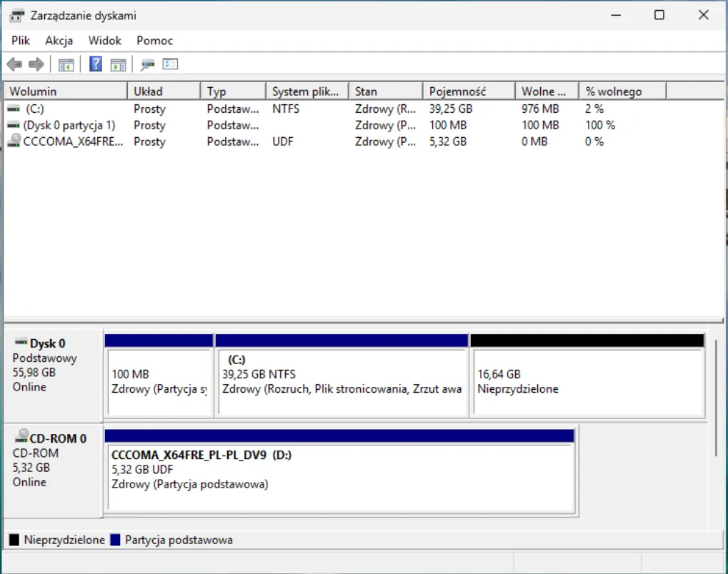The width and height of the screenshot is (728, 574).
Task: Open the Pomoc menu
Action: (x=155, y=41)
